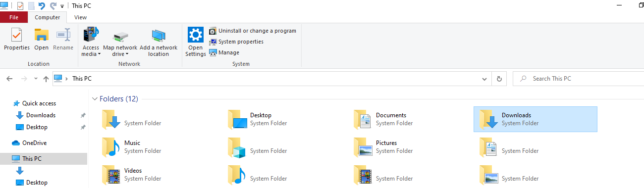The image size is (644, 188).
Task: Select Quick access in navigation pane
Action: point(39,103)
